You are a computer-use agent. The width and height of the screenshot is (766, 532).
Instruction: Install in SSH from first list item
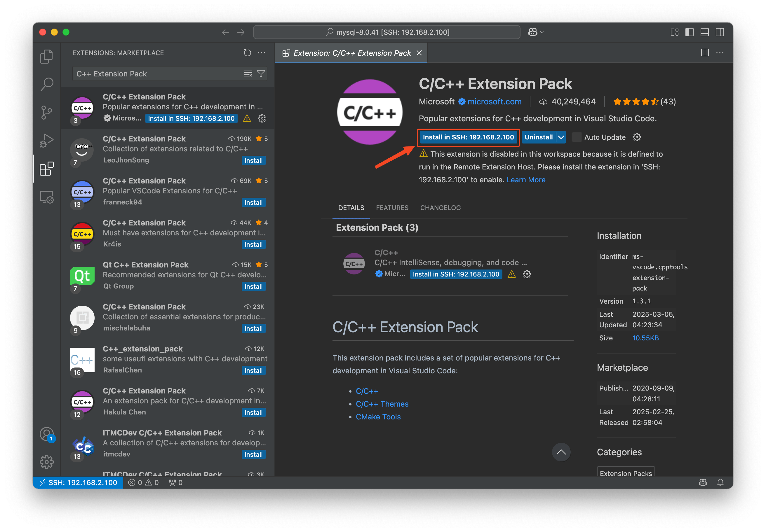(191, 118)
